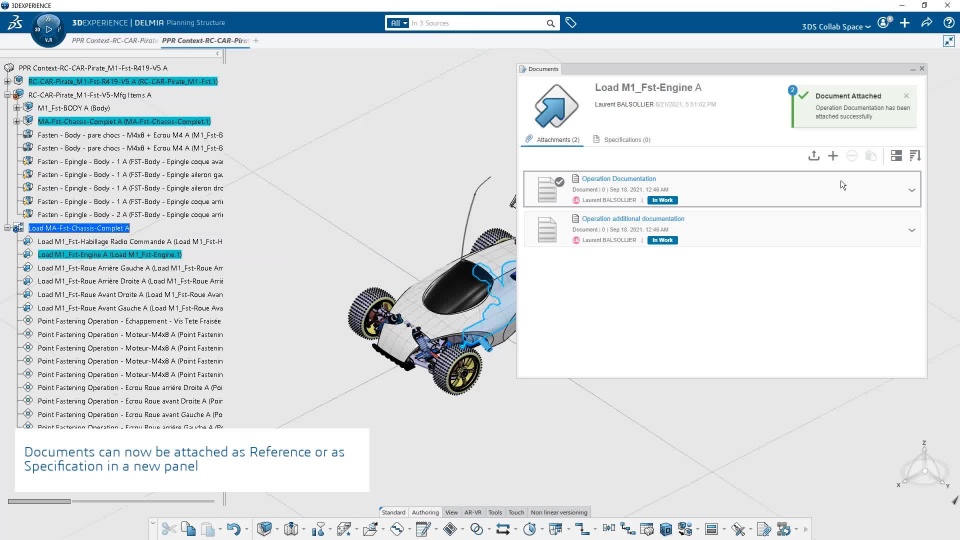This screenshot has width=960, height=540.
Task: Click the upload document icon in Documents panel
Action: (814, 156)
